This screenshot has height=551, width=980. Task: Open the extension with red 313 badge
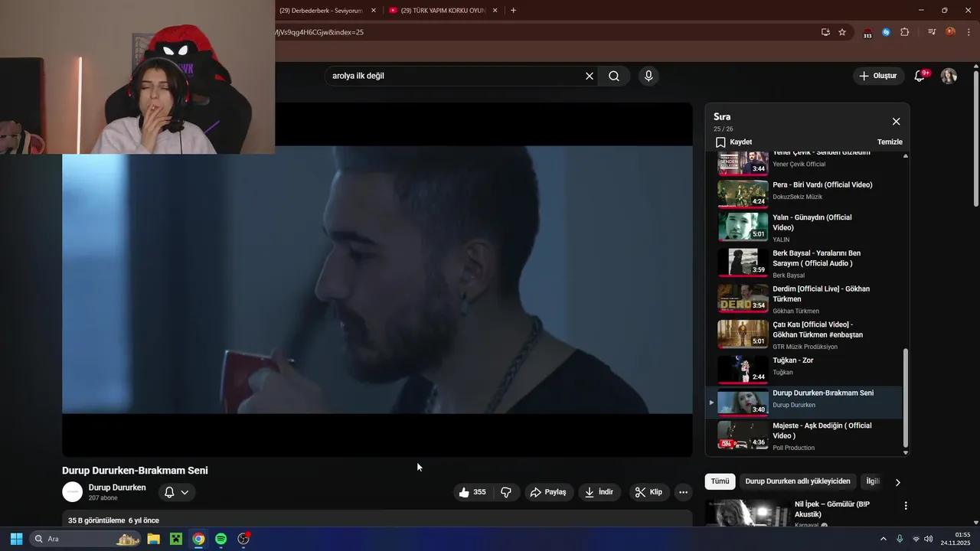867,33
